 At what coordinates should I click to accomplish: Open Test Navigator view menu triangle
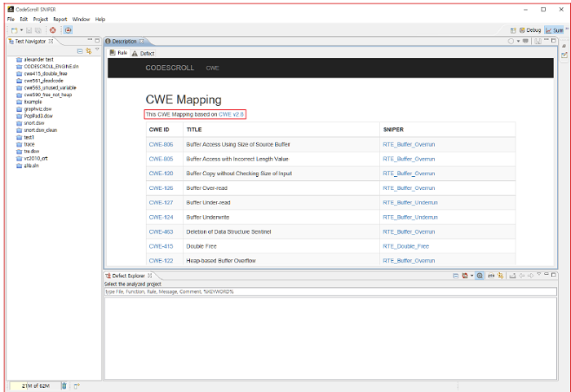coord(97,49)
